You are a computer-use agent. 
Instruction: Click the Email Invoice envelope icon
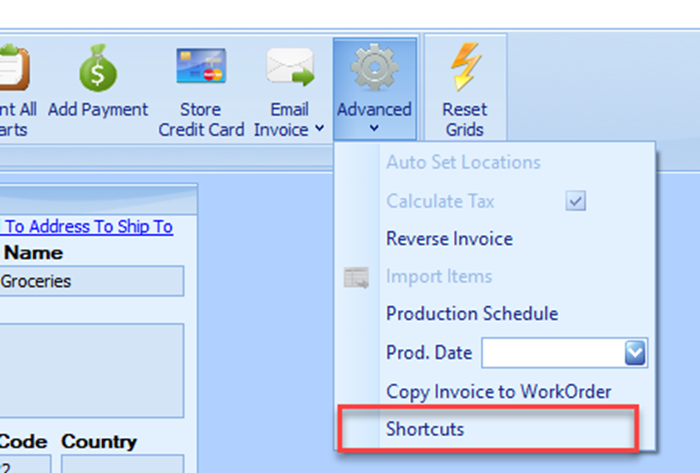pos(289,70)
